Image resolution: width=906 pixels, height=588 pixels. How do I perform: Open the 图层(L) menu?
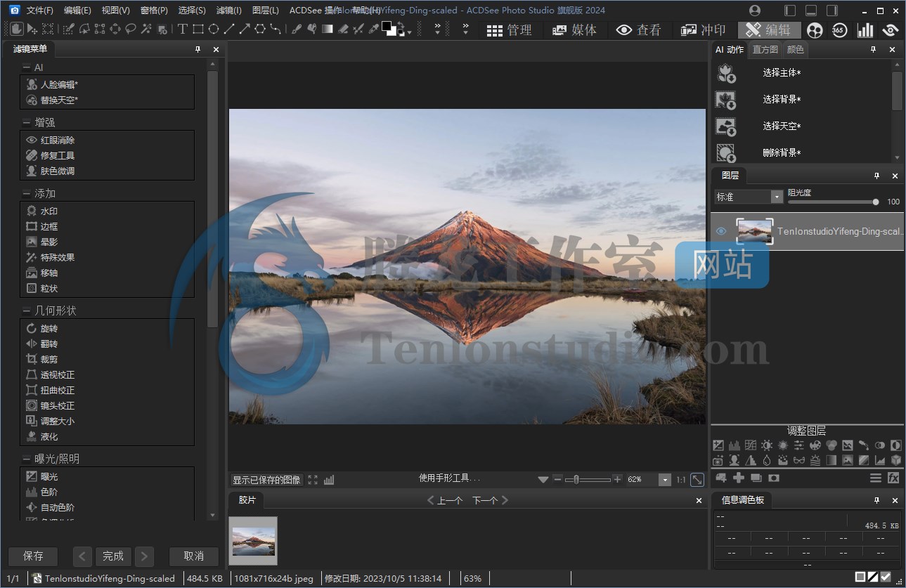coord(265,11)
